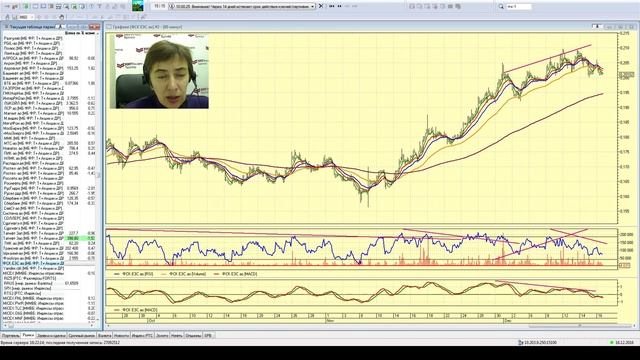Select the СОЛЛЕРС row
640x360 pixels.
(x=49, y=218)
